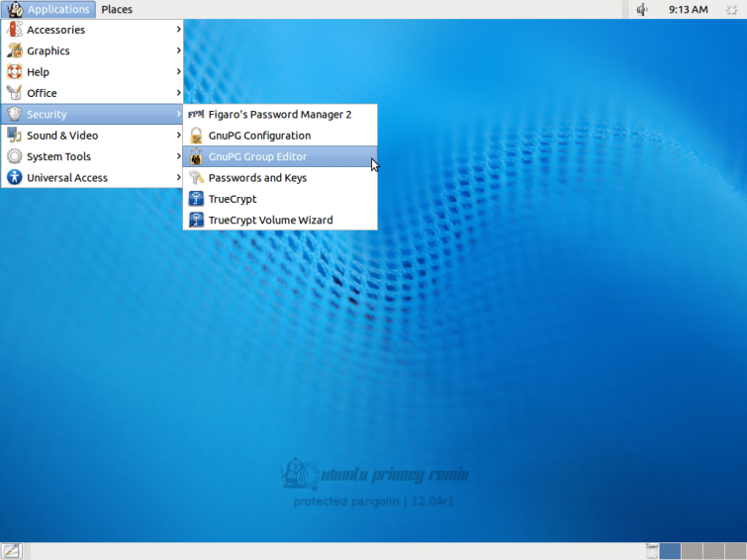
Task: Click the Universal Access icon
Action: 14,177
